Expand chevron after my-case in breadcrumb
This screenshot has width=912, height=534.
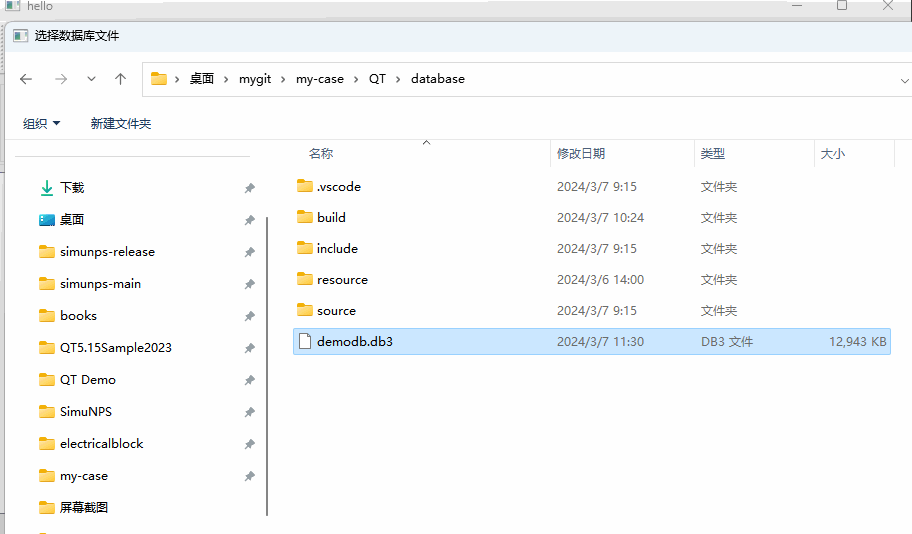point(356,79)
